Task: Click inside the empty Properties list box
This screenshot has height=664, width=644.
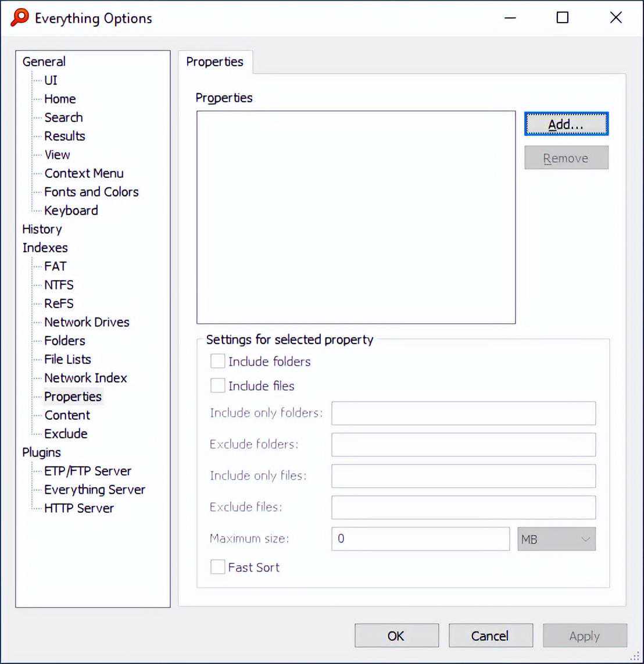Action: 356,217
